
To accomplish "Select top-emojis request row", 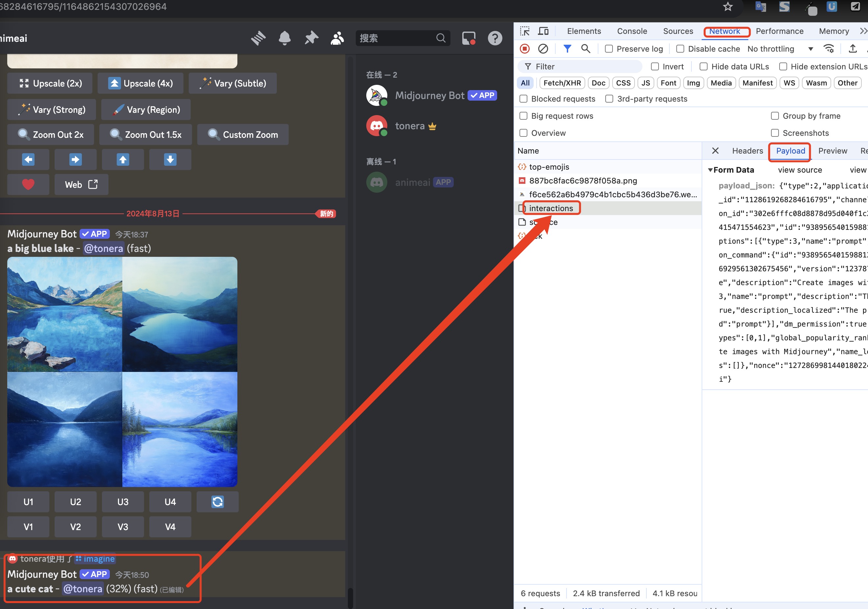I will pyautogui.click(x=608, y=167).
